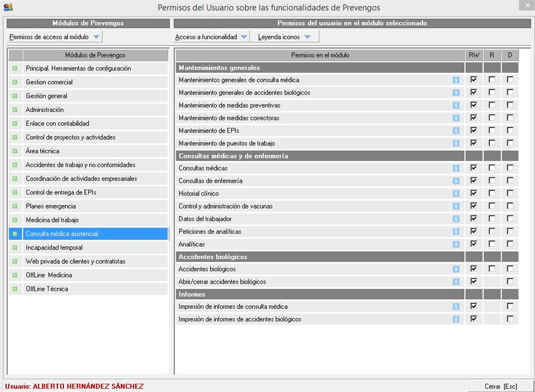The height and width of the screenshot is (392, 535).
Task: Check D box for Impresión de informes de consulta médica
Action: coord(510,306)
